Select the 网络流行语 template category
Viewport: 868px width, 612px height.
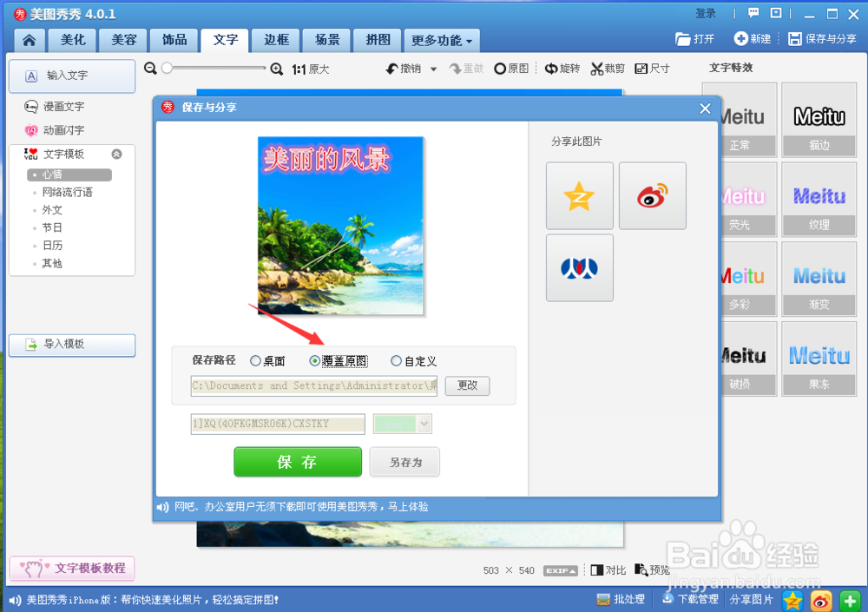[68, 192]
